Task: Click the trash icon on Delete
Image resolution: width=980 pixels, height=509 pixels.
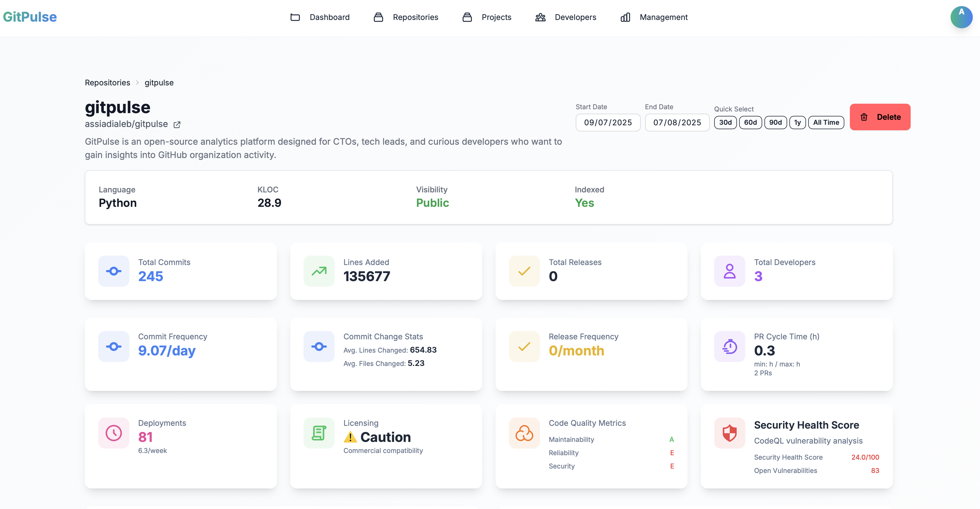Action: 864,117
